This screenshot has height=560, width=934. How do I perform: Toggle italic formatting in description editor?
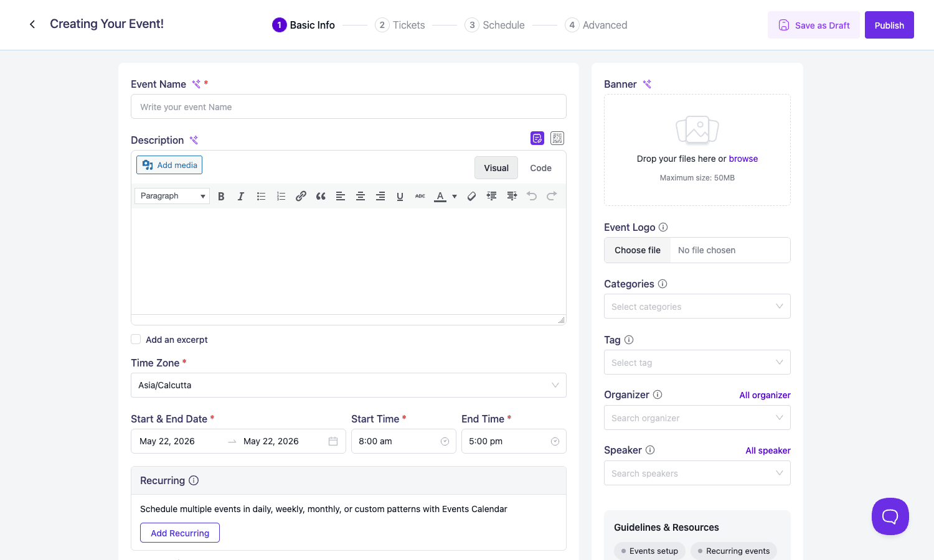241,196
